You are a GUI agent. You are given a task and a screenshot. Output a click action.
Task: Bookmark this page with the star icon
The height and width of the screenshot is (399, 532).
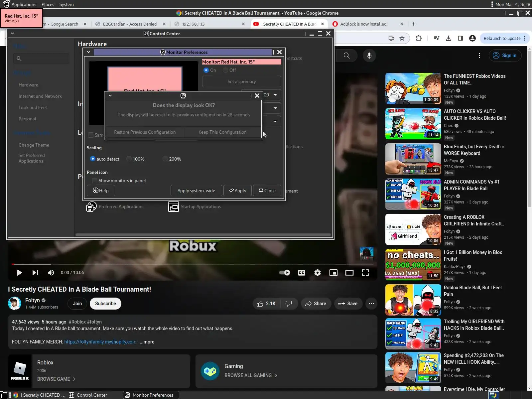tap(402, 38)
